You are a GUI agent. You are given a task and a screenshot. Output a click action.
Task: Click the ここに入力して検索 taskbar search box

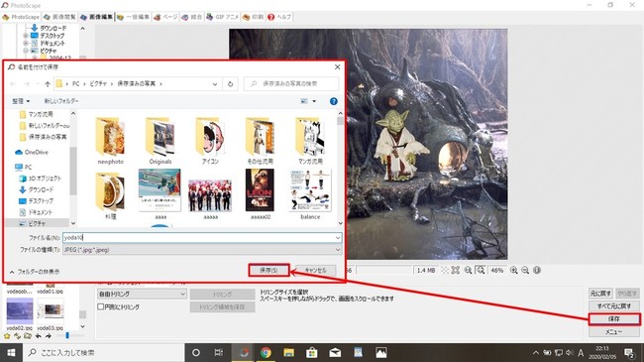click(x=103, y=352)
